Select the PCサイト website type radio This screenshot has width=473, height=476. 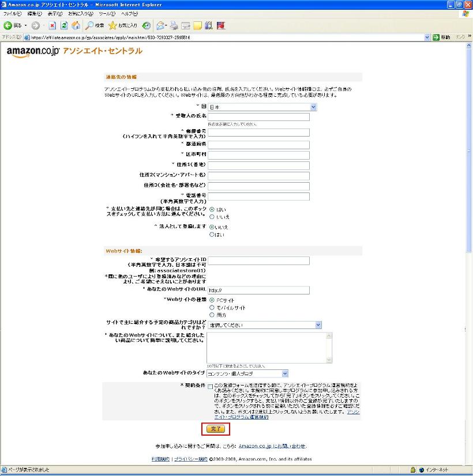(212, 300)
